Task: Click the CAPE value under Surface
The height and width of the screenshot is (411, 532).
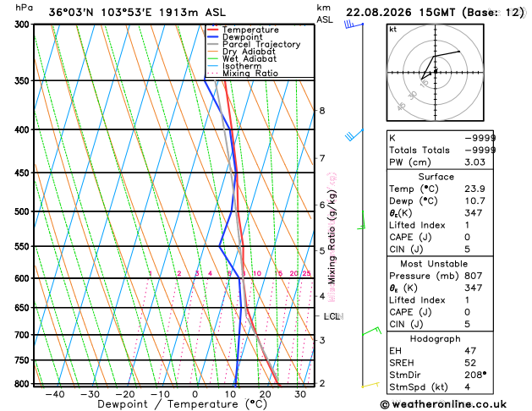Action: tap(467, 237)
